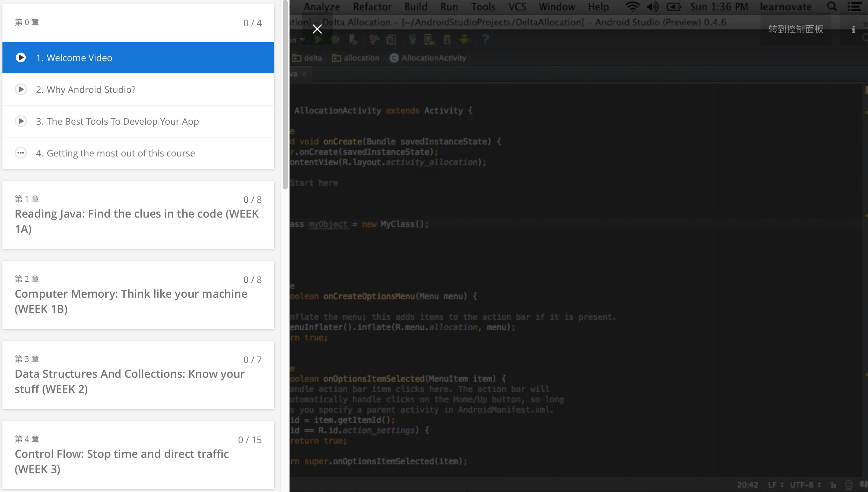Click the article icon for Getting the most lesson

tap(20, 153)
